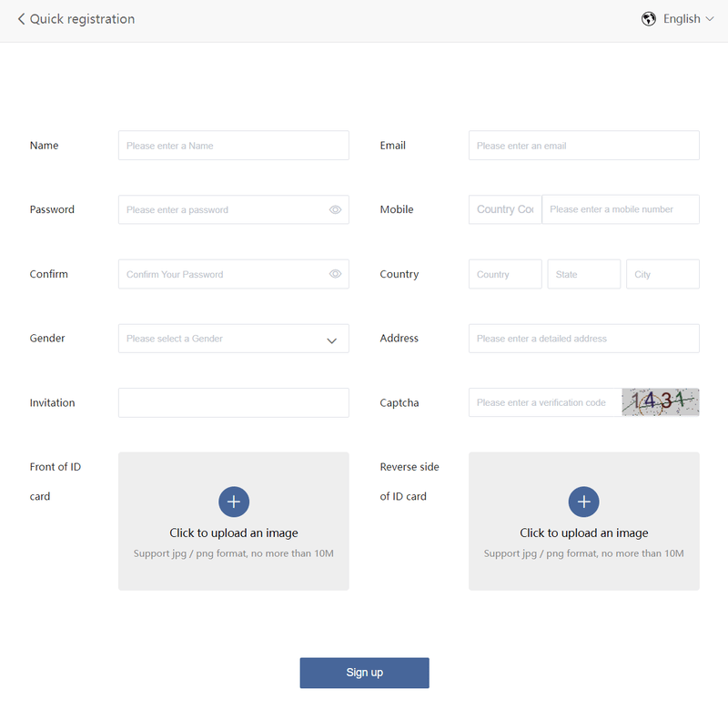728x710 pixels.
Task: Toggle visibility in Confirm password field
Action: coord(335,274)
